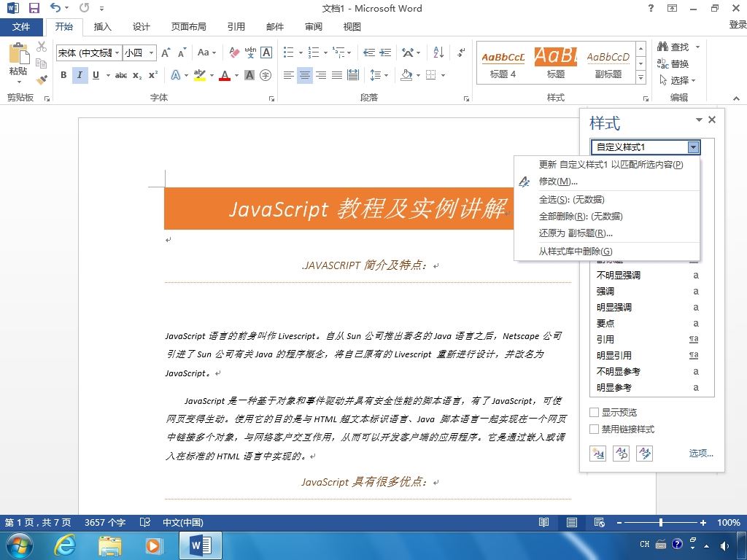
Task: Open the Change Case Aa dropdown
Action: click(x=206, y=52)
